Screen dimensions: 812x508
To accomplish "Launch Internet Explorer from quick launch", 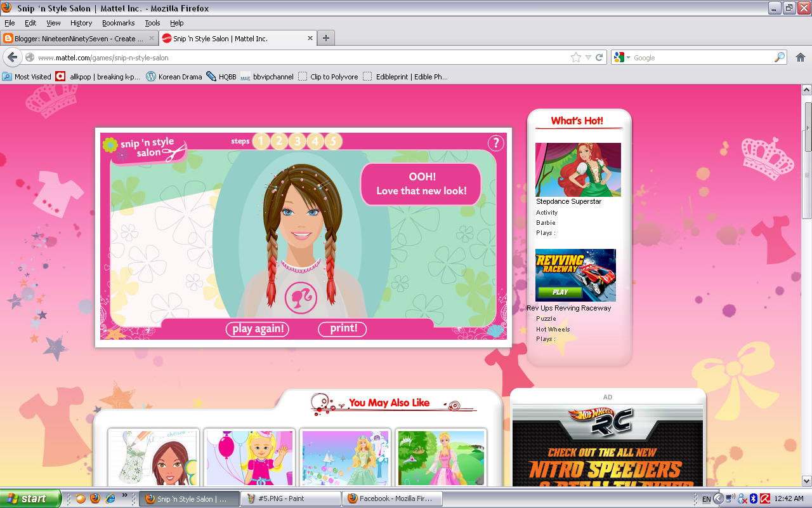I will tap(110, 498).
